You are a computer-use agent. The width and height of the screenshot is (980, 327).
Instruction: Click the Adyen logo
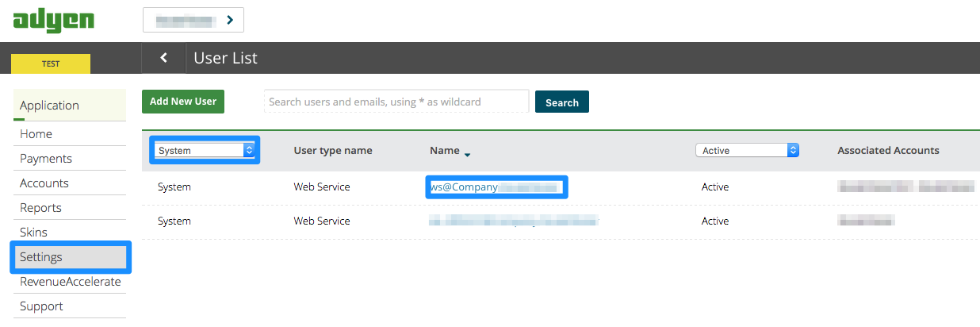click(x=53, y=20)
